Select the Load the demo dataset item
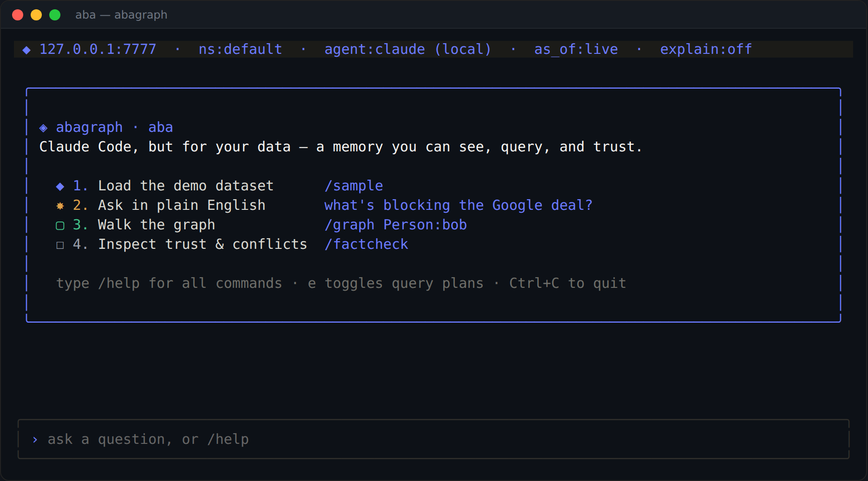Image resolution: width=868 pixels, height=481 pixels. pos(186,186)
